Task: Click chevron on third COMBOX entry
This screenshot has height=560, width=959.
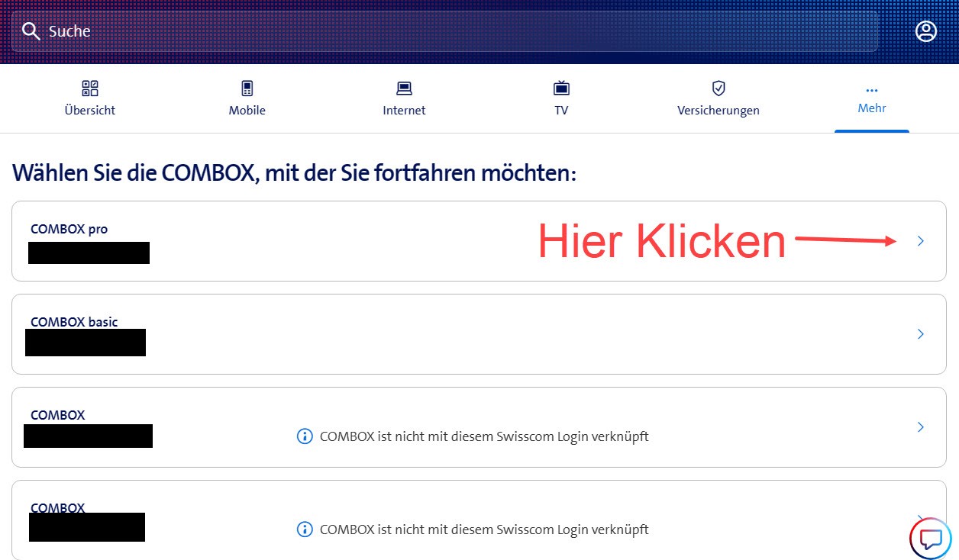Action: pos(920,427)
